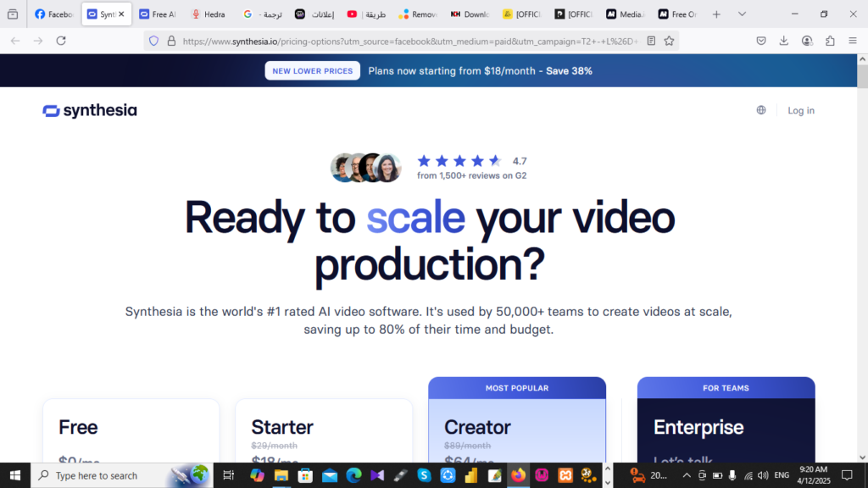The height and width of the screenshot is (488, 868).
Task: Click the 4.7 star rating
Action: (x=471, y=161)
